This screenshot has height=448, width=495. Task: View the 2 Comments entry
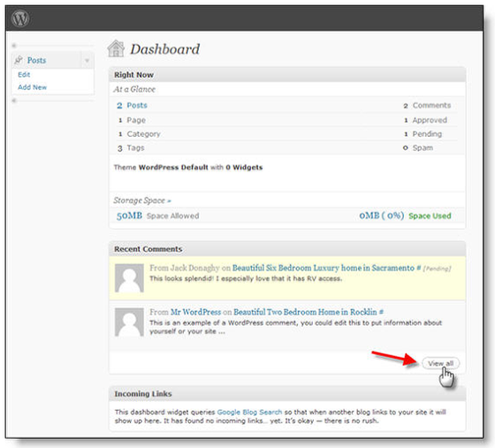point(427,105)
